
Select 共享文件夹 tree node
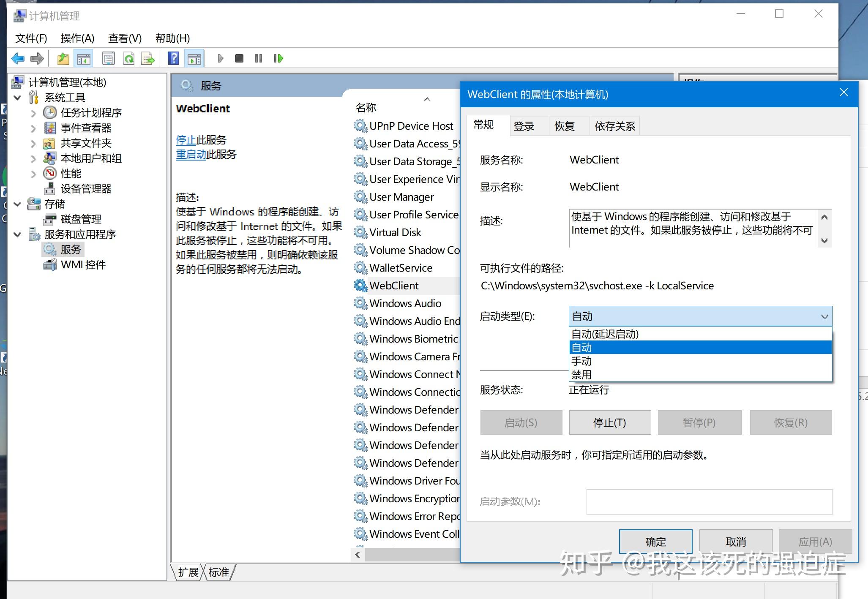[86, 143]
